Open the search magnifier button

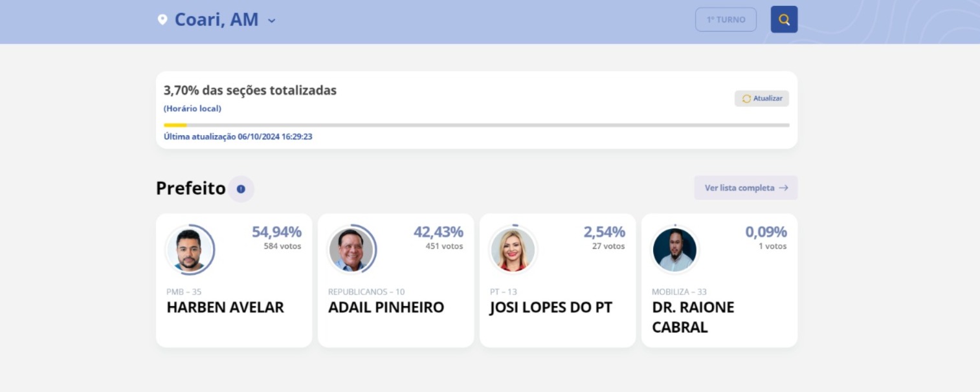(x=784, y=19)
